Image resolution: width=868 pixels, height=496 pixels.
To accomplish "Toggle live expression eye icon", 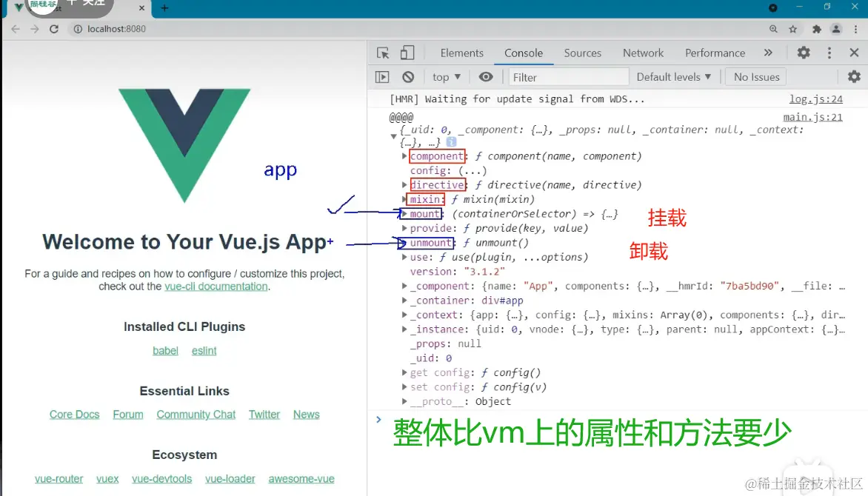I will pyautogui.click(x=486, y=77).
